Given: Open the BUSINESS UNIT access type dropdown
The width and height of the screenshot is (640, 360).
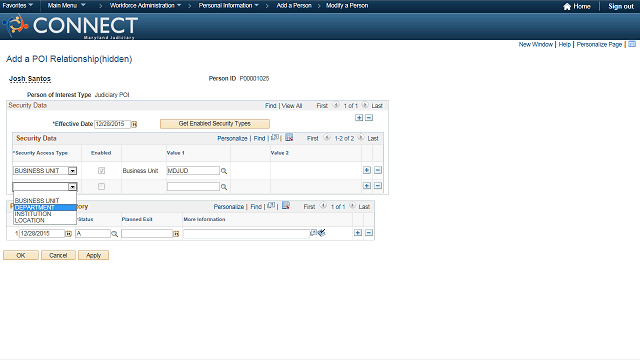Looking at the screenshot, I should [72, 171].
